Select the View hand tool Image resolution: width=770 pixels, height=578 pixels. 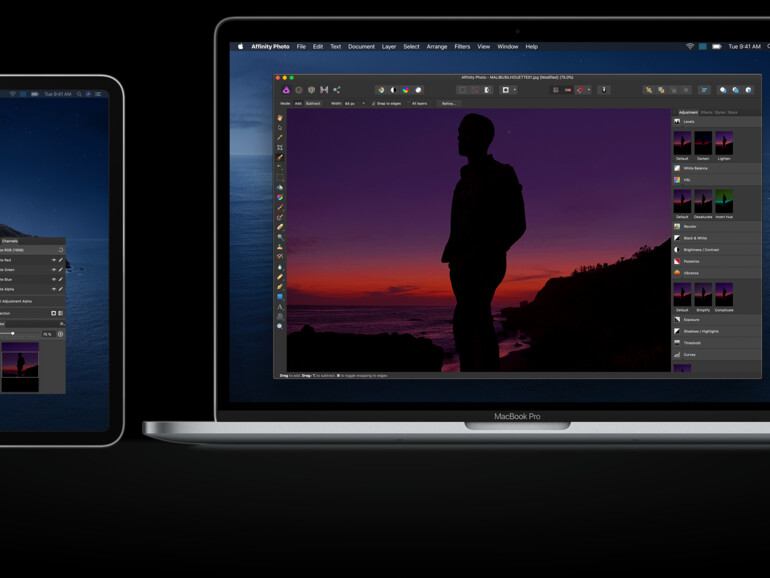280,118
